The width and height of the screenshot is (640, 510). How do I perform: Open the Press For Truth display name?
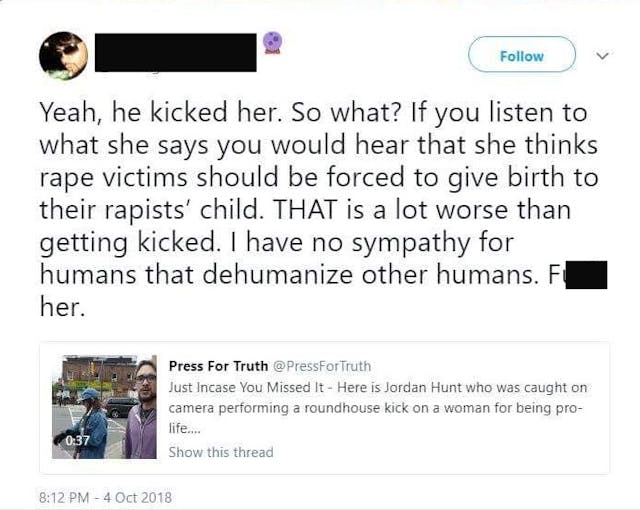click(x=213, y=366)
